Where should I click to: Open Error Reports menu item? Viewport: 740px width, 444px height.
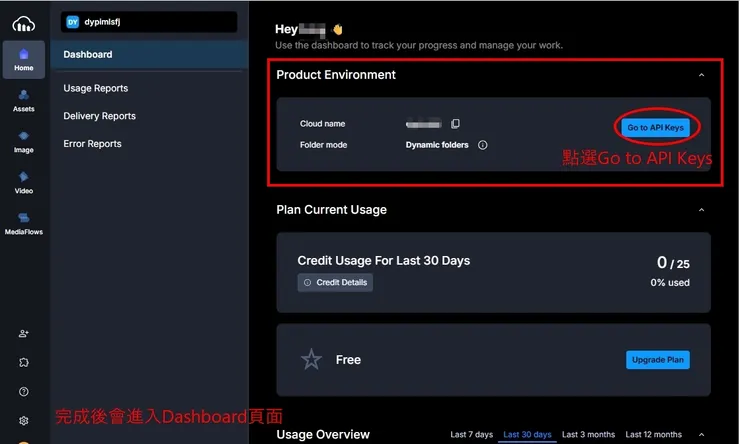[92, 144]
